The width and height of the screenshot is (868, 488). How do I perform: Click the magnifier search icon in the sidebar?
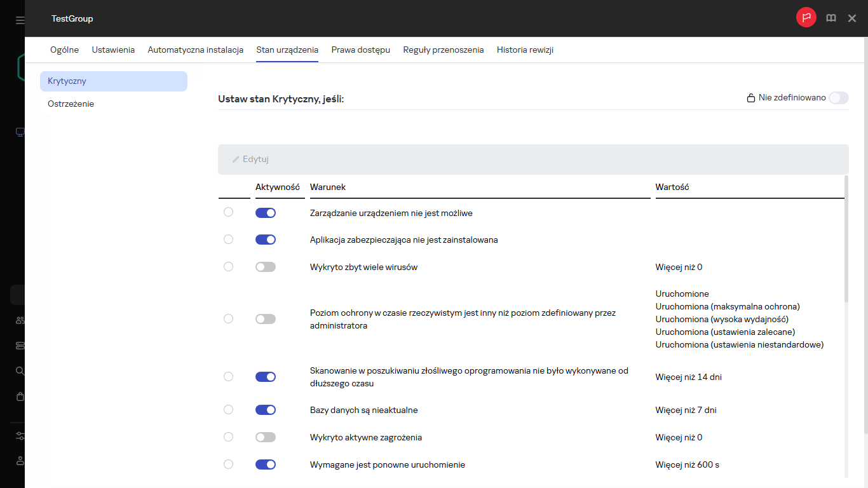(x=20, y=370)
